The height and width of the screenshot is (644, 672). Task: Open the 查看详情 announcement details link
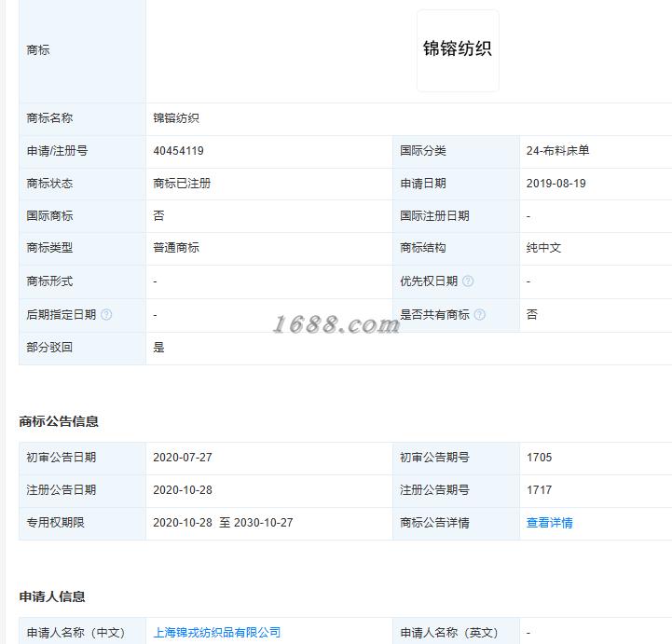click(x=549, y=523)
